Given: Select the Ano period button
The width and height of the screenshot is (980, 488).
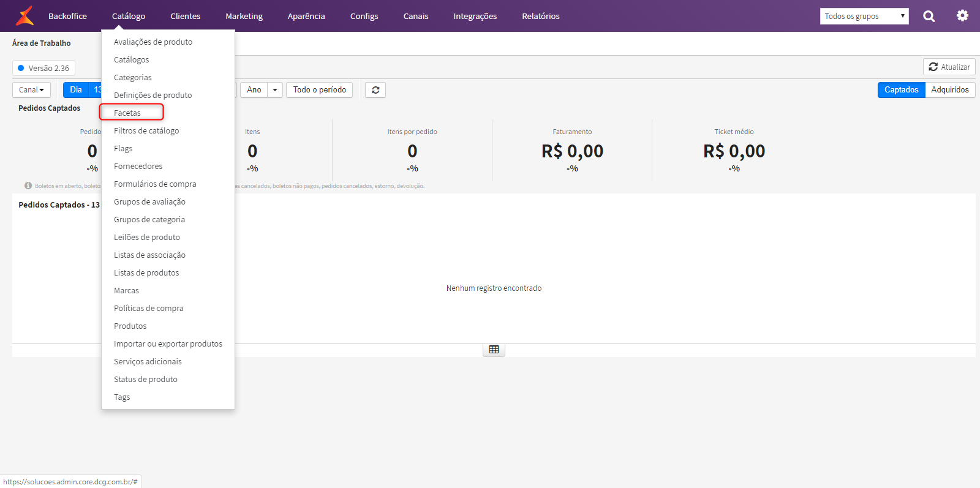Looking at the screenshot, I should [254, 90].
